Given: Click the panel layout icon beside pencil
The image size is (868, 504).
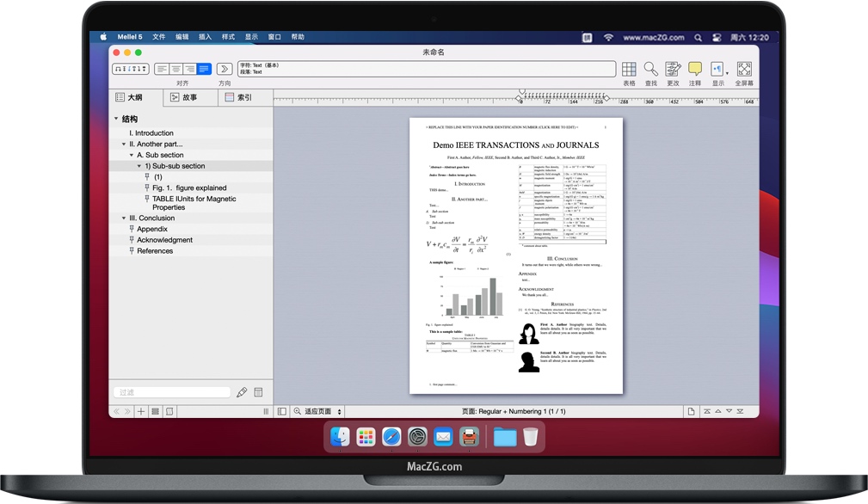Looking at the screenshot, I should [x=258, y=392].
